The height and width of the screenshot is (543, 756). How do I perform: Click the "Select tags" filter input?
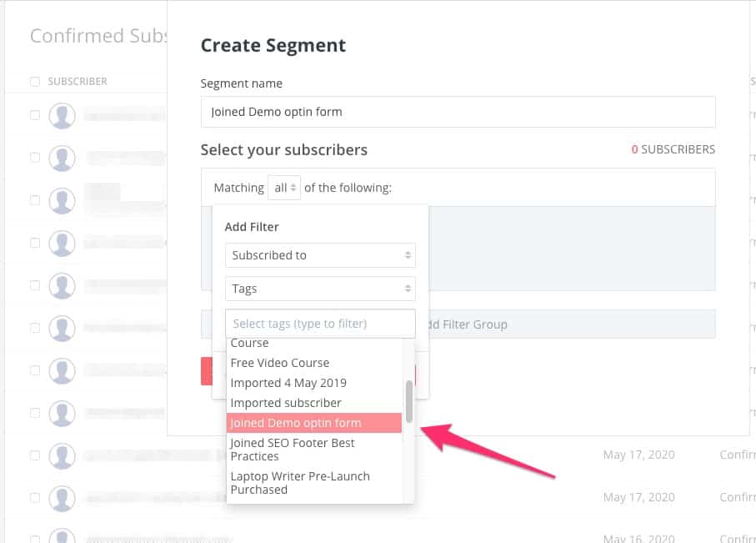320,324
